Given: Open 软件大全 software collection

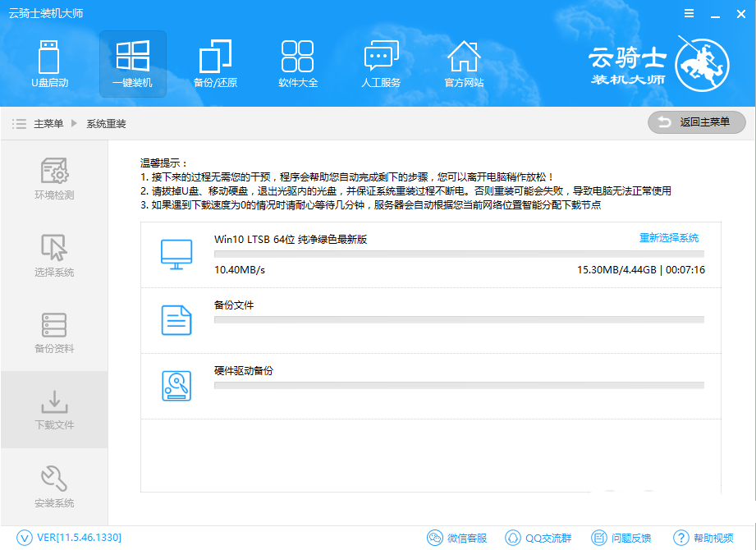Looking at the screenshot, I should click(298, 64).
